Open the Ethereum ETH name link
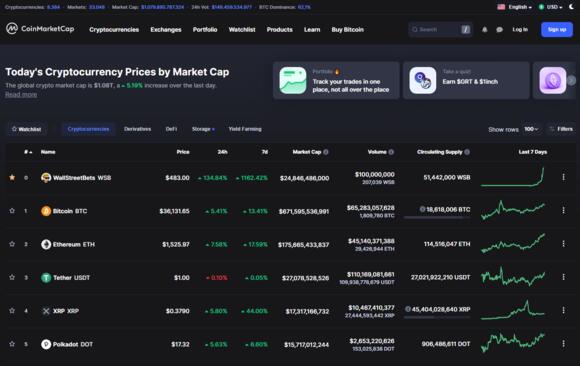580x366 pixels. (74, 244)
